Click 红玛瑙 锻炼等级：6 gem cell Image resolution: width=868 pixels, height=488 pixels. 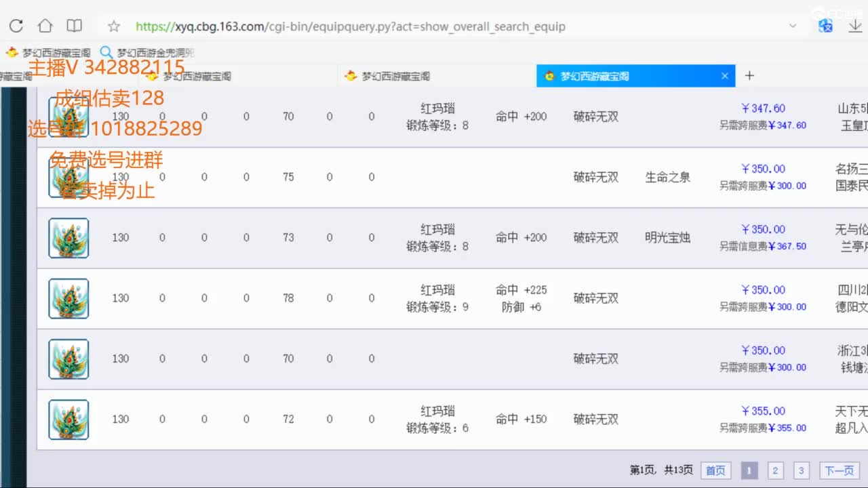[x=437, y=420]
